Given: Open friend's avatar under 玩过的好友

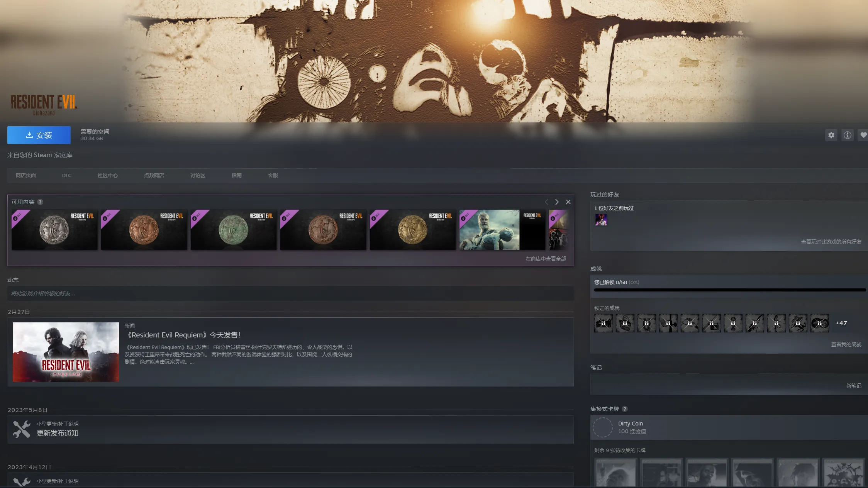Looking at the screenshot, I should click(x=601, y=220).
